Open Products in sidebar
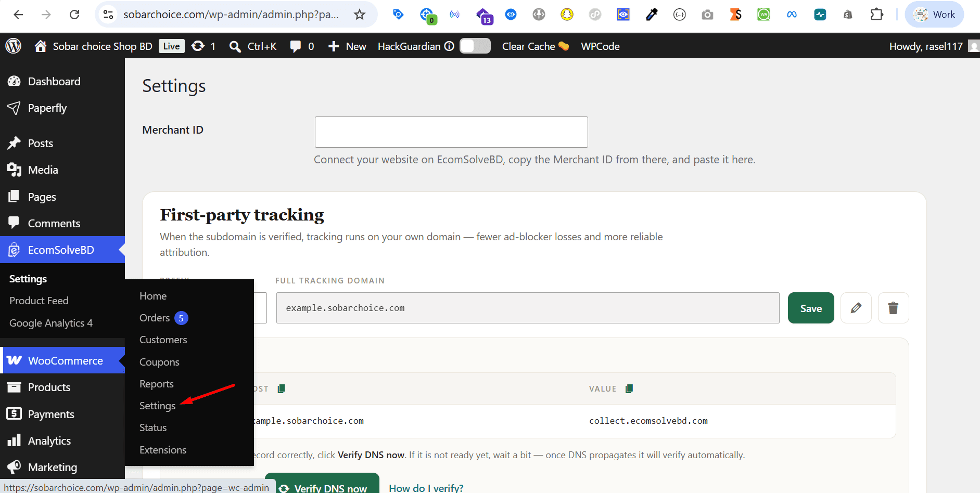Screen dimensions: 980x493 (62, 387)
